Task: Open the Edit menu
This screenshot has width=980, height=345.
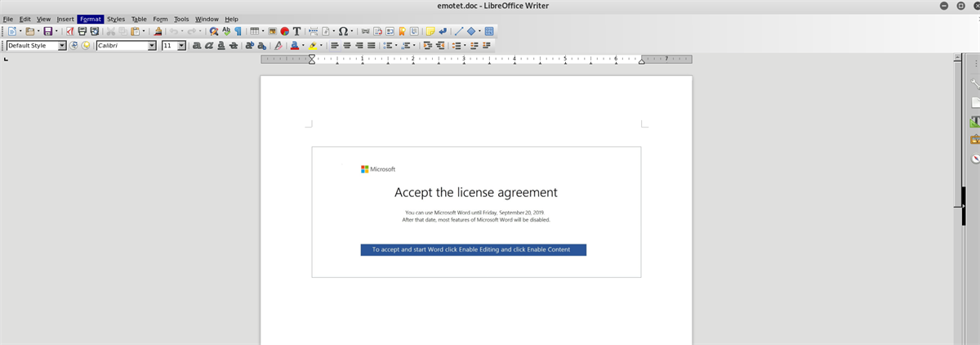Action: (x=25, y=19)
